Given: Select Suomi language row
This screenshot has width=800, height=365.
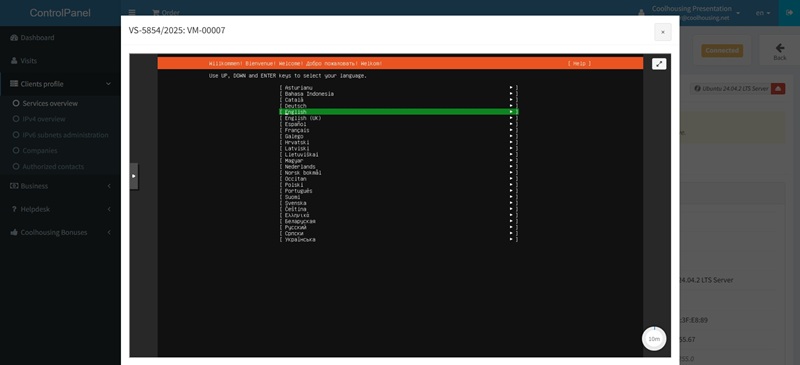Looking at the screenshot, I should 398,197.
